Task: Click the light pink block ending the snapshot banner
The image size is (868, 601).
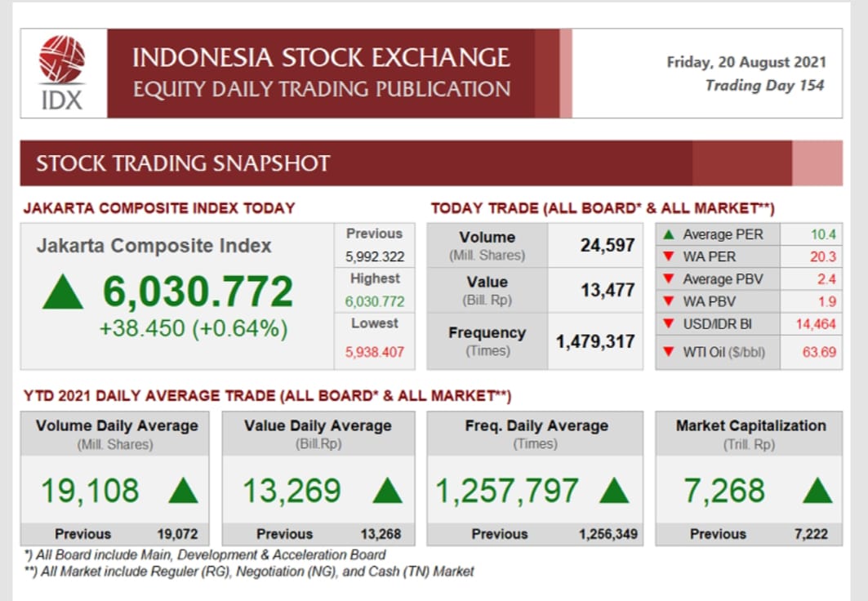Action: coord(817,162)
